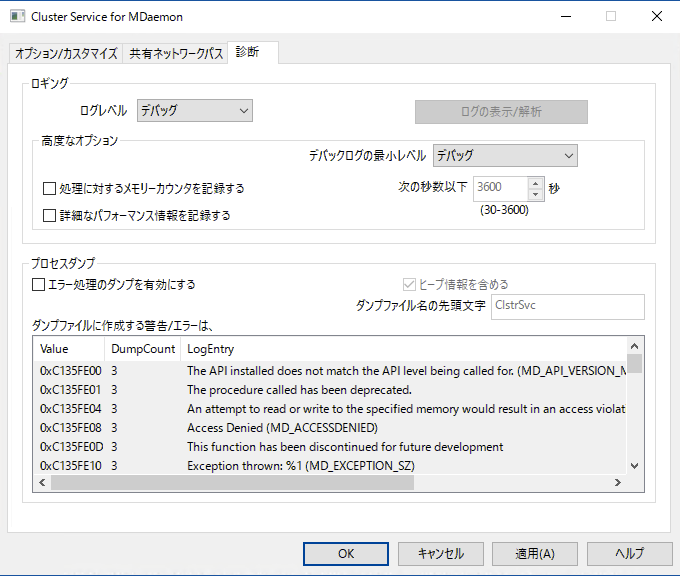This screenshot has height=576, width=680.
Task: Sort list by LogEntry column header
Action: 403,349
